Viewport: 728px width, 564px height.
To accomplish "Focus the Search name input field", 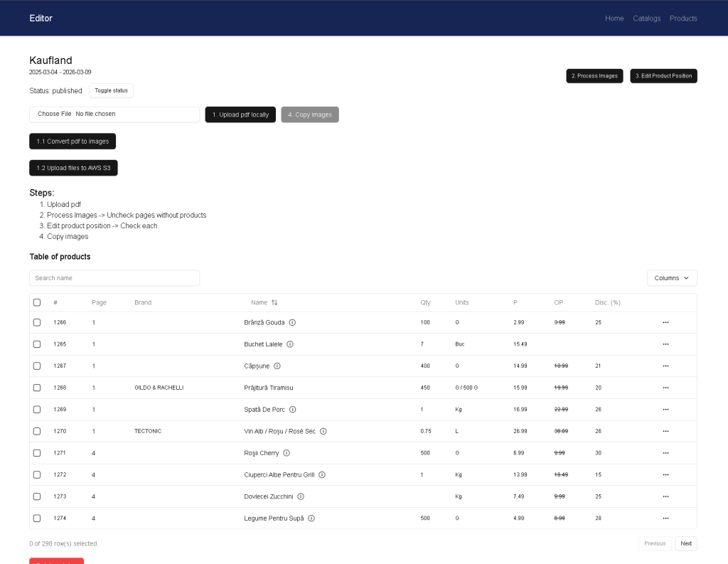I will (x=114, y=278).
